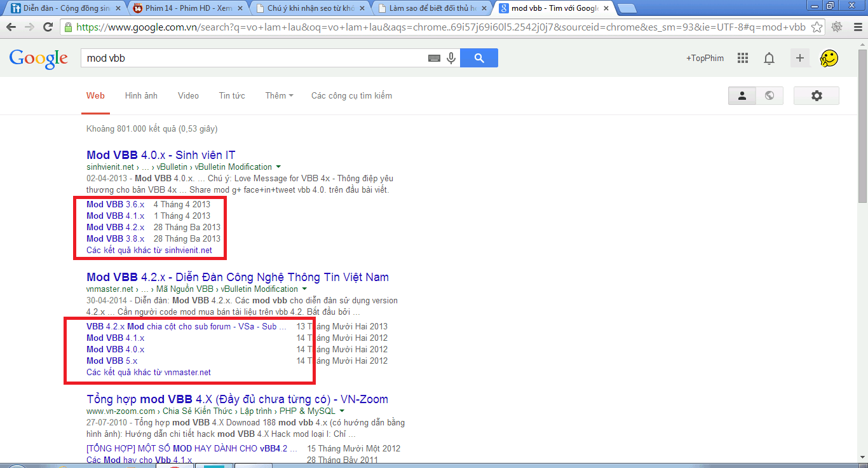Viewport: 868px width, 468px height.
Task: Open result 'Mod VBB 4.2.x - Diễn Đàn Công Nghệ'
Action: [x=238, y=277]
